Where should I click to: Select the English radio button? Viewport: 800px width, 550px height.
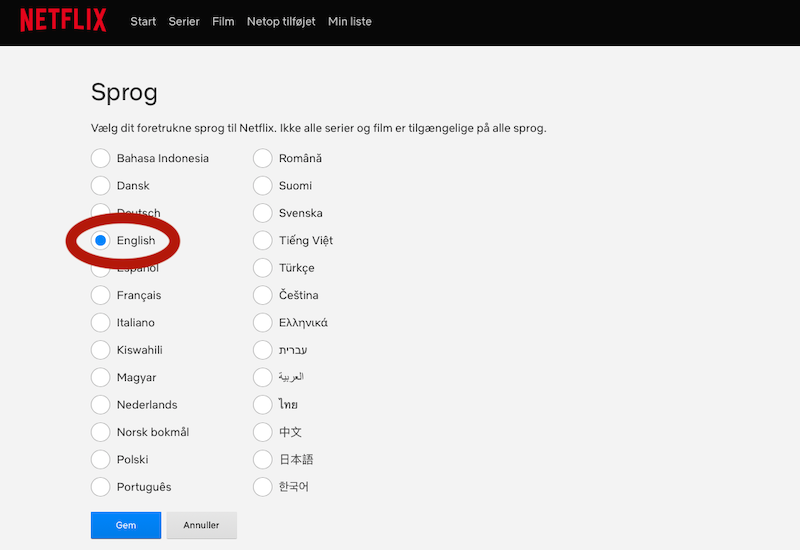click(101, 240)
